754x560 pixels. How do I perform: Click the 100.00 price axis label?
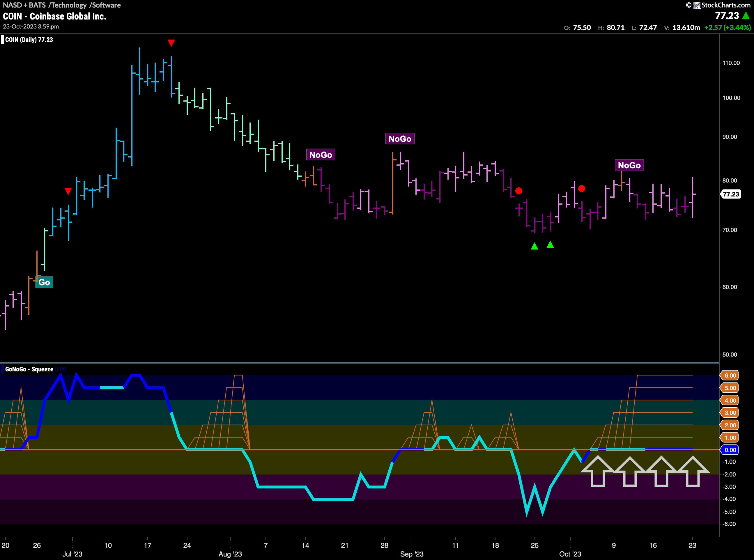click(731, 98)
